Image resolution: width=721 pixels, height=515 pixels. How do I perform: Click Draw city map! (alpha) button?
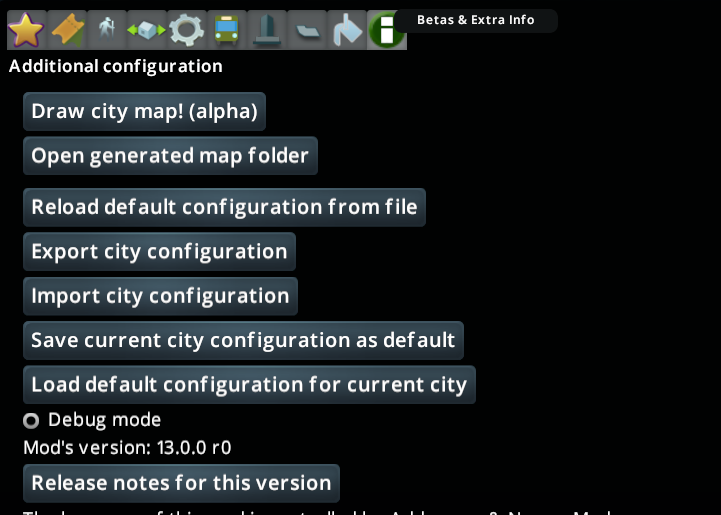coord(144,112)
